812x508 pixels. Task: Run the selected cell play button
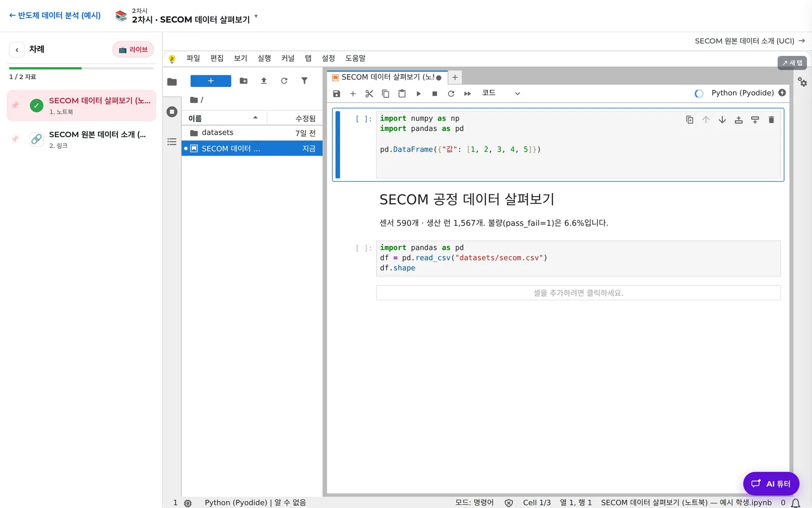tap(419, 93)
